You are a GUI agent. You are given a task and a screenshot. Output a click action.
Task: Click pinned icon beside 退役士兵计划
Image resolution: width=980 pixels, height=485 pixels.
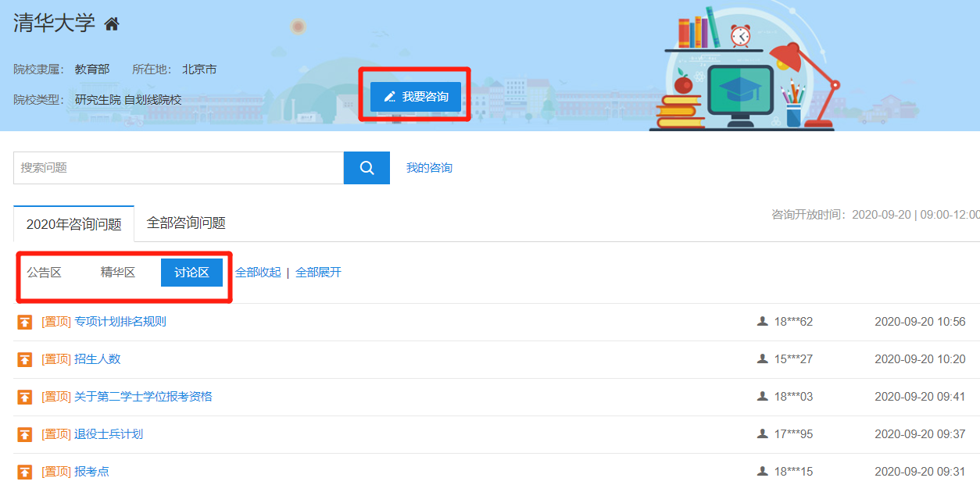(25, 434)
